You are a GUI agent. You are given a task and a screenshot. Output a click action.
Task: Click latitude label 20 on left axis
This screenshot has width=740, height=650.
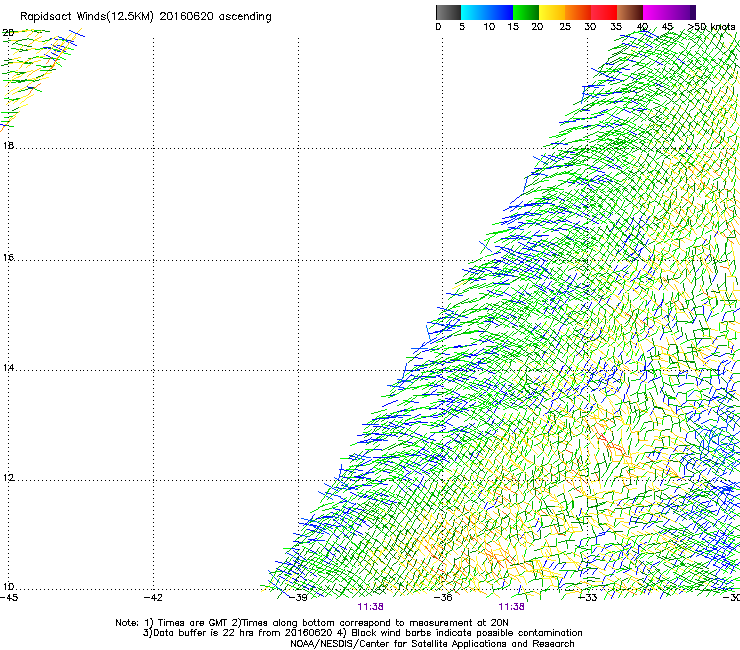coord(8,33)
